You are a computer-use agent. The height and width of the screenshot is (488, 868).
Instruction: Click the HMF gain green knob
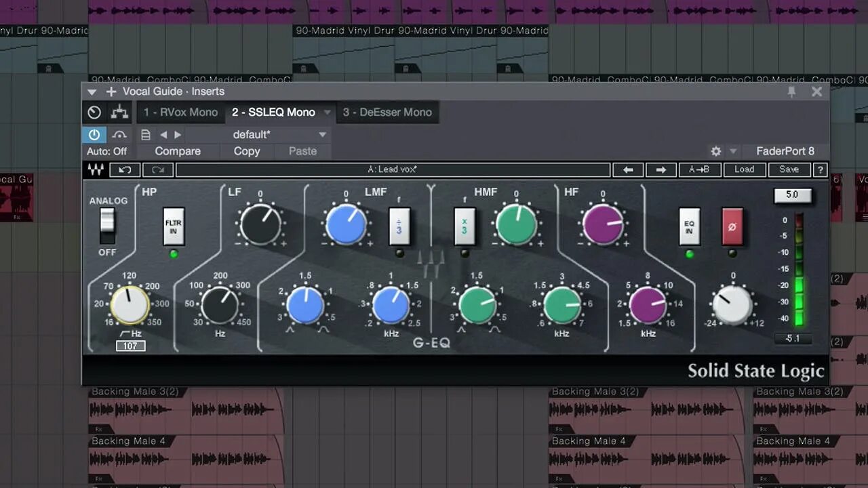[516, 225]
